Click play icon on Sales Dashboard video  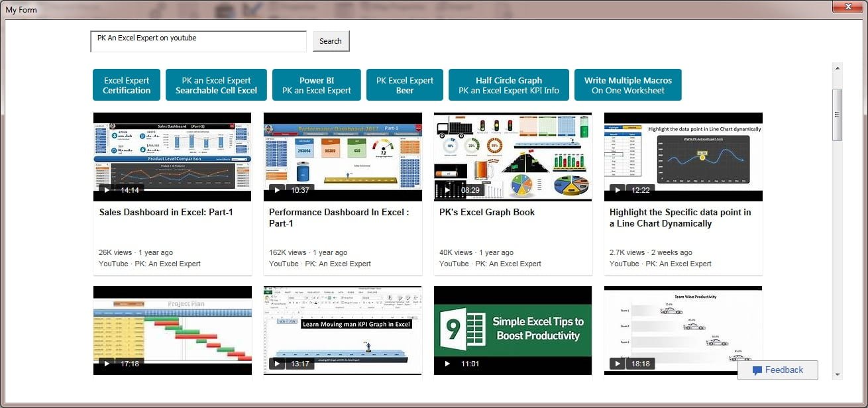(107, 190)
